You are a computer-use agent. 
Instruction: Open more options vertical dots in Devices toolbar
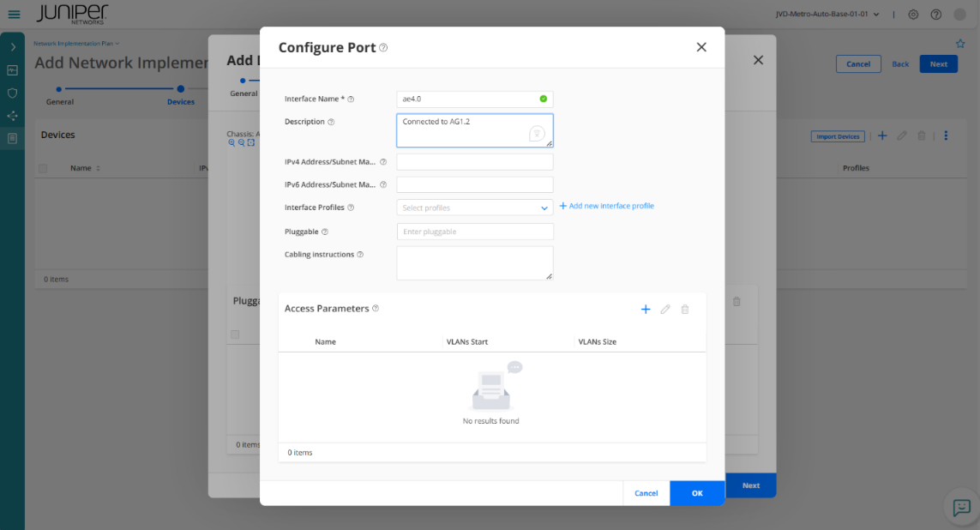pos(946,136)
